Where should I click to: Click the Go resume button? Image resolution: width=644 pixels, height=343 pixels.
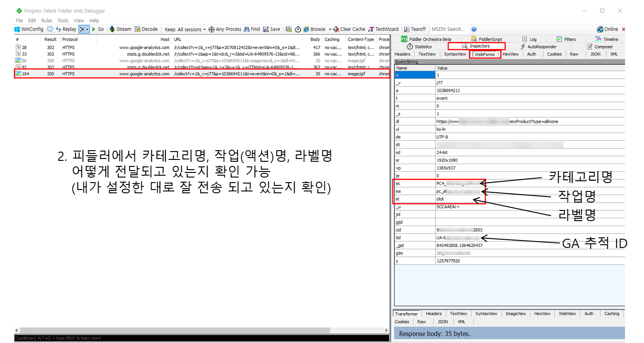[x=98, y=29]
